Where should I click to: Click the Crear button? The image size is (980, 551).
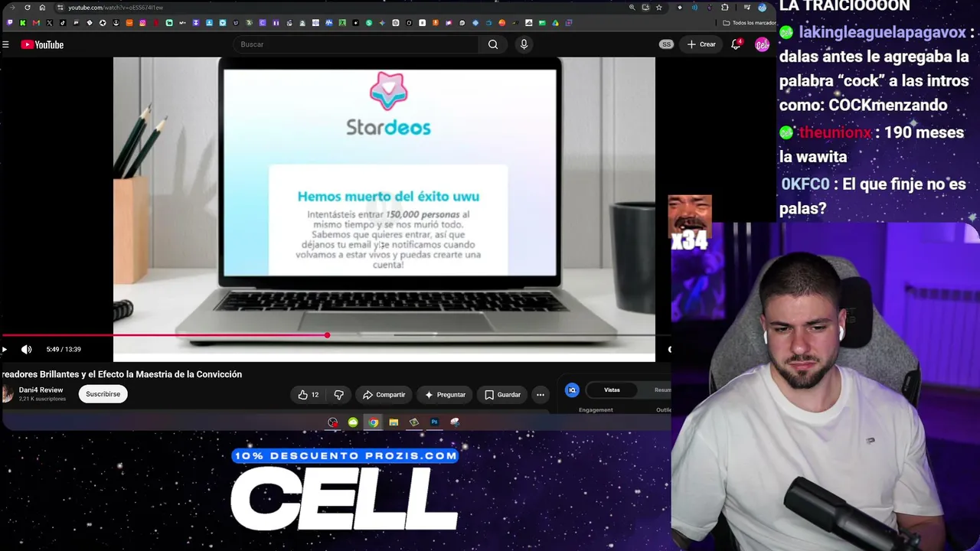tap(701, 44)
